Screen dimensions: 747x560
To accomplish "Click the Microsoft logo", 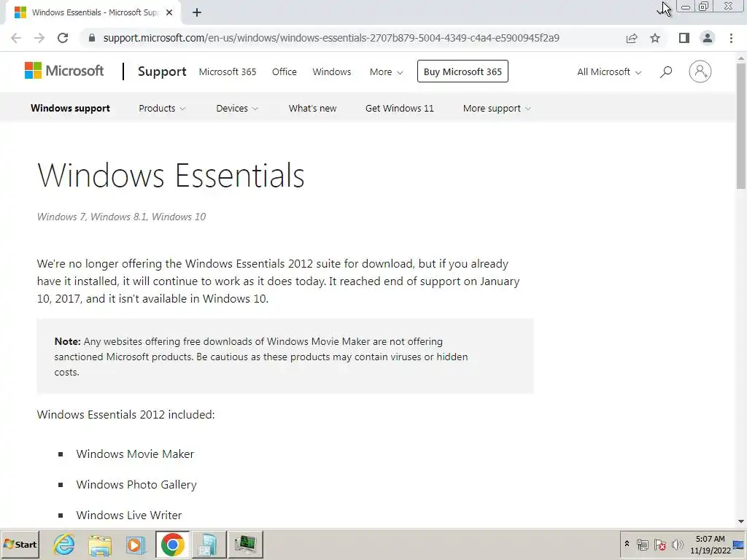I will tap(64, 71).
